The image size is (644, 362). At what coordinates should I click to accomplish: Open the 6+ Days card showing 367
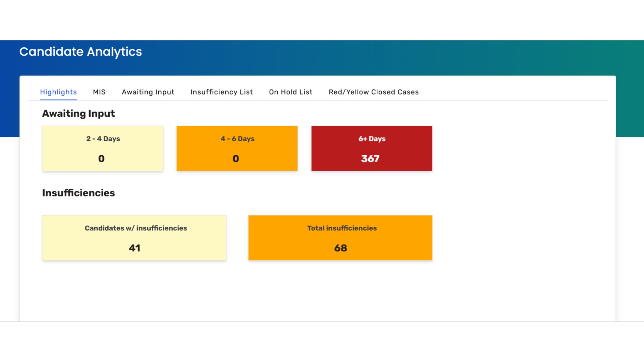(x=371, y=148)
